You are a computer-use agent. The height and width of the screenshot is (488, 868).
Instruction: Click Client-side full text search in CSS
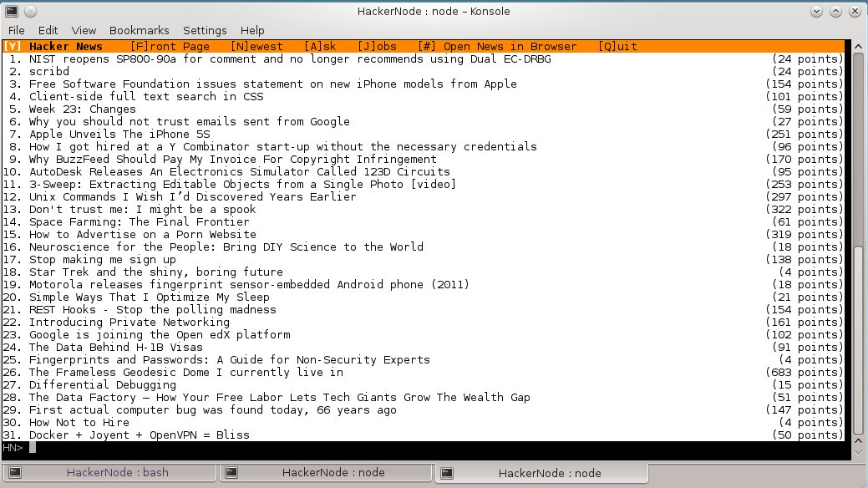[x=146, y=97]
